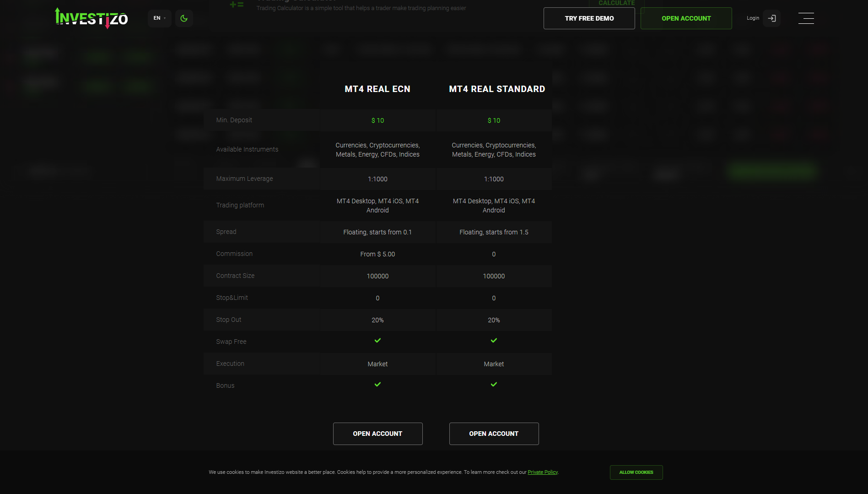Click the 'Swap Free' row label
This screenshot has height=494, width=868.
[231, 342]
